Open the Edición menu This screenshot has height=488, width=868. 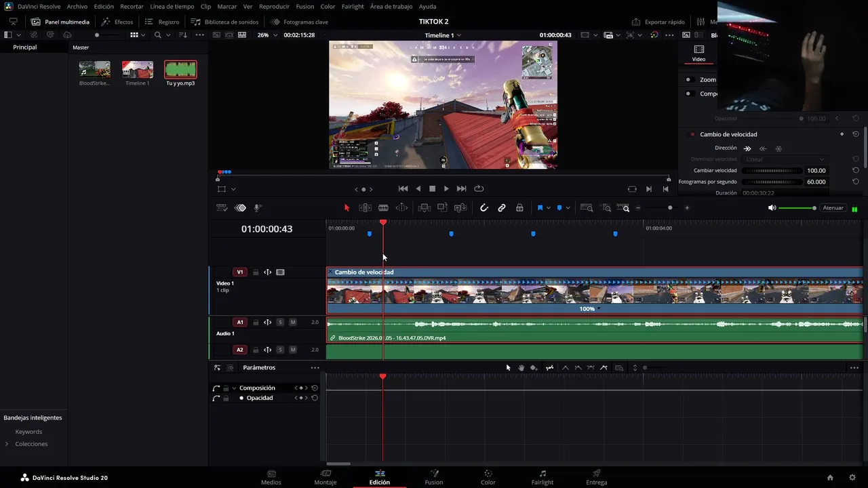click(104, 6)
